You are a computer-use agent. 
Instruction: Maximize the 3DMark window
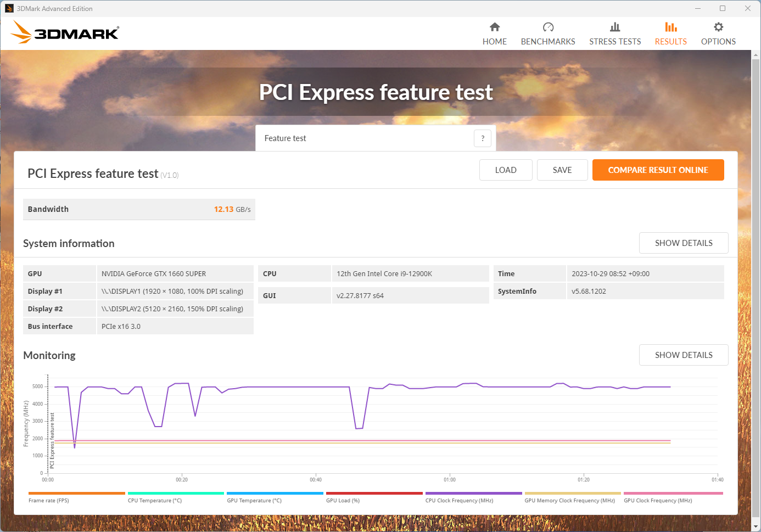point(723,8)
